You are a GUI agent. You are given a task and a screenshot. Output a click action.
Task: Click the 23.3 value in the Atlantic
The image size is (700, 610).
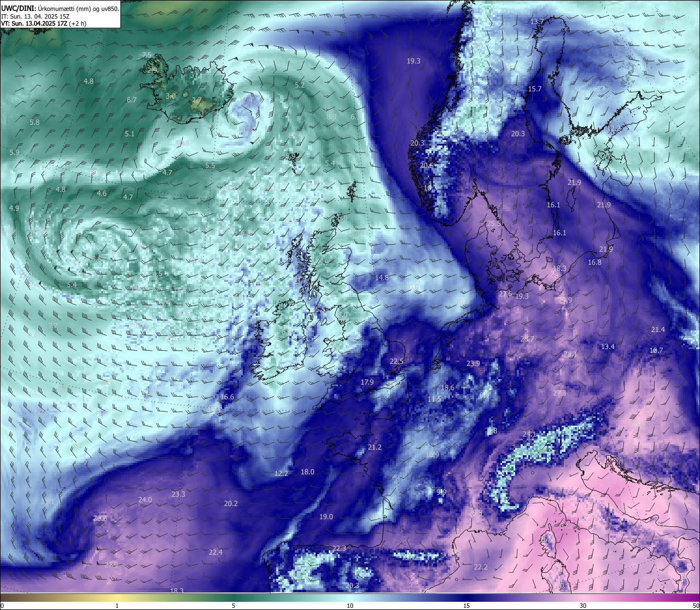point(178,495)
